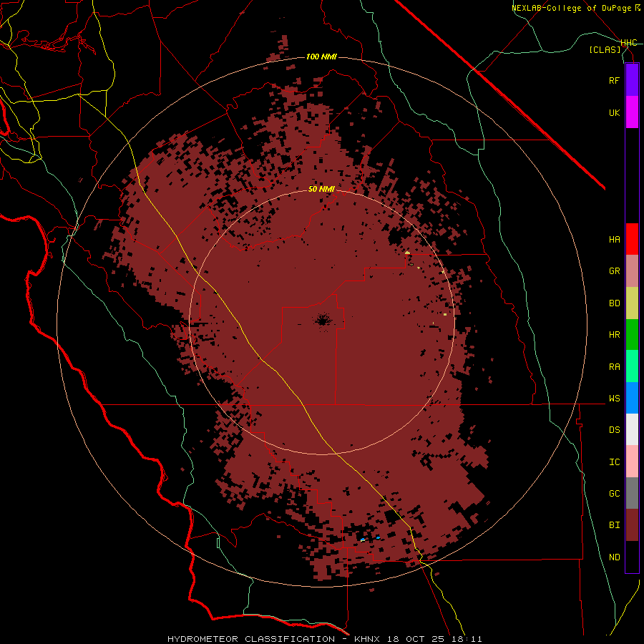The width and height of the screenshot is (644, 644).
Task: Click the GC gray legend swatch
Action: [632, 493]
